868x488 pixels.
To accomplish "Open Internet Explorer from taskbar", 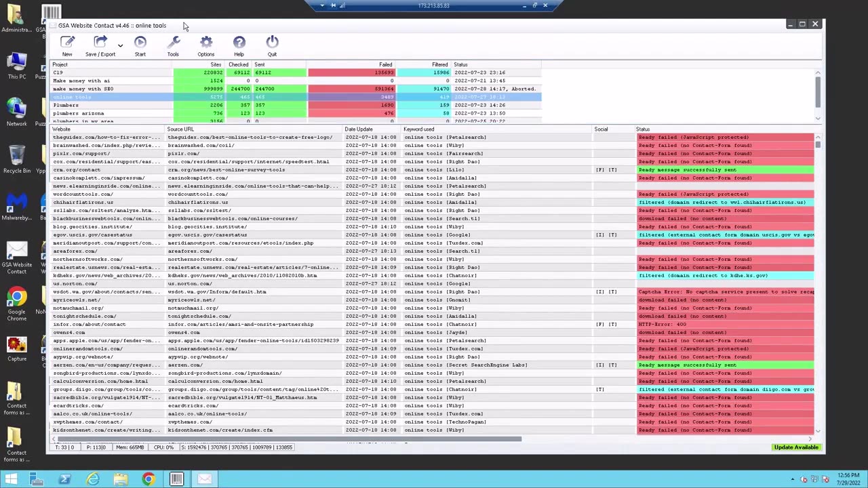I will pos(92,479).
